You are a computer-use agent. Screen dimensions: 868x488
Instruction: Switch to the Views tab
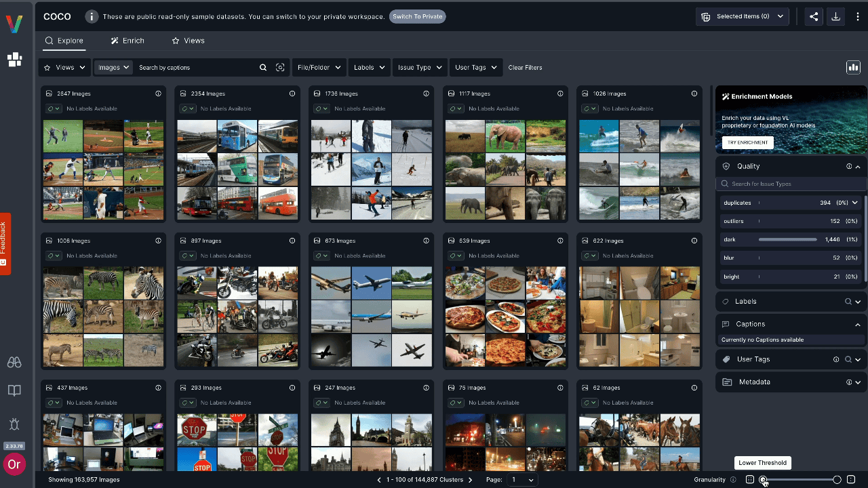tap(188, 41)
